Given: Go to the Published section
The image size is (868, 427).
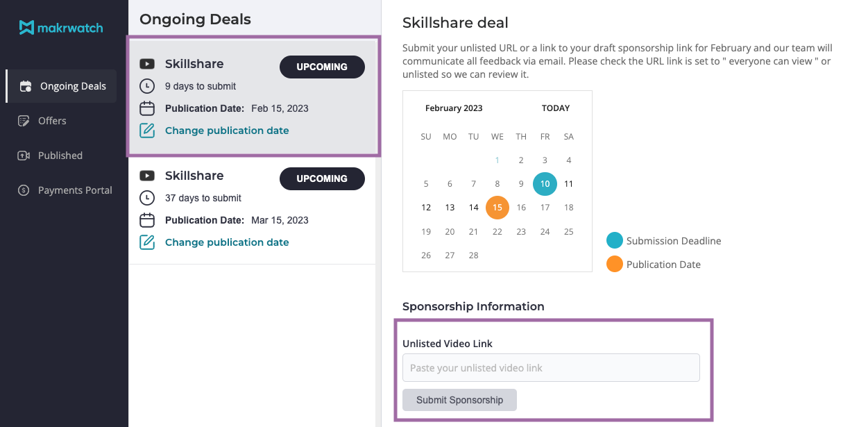Looking at the screenshot, I should tap(60, 156).
